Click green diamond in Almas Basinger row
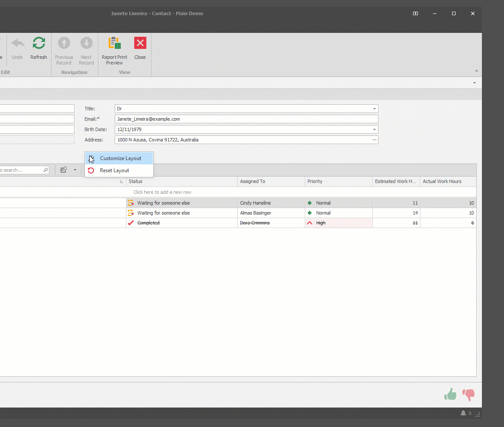504x427 pixels. [310, 213]
